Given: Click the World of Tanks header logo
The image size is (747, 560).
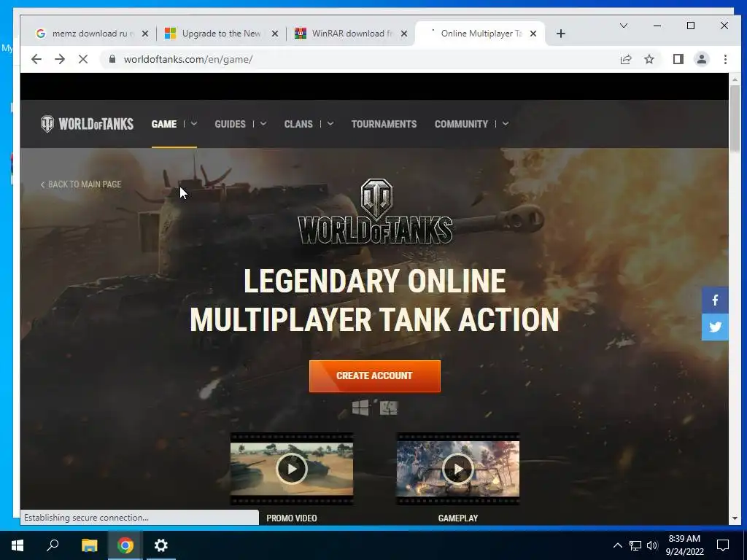Looking at the screenshot, I should 87,124.
